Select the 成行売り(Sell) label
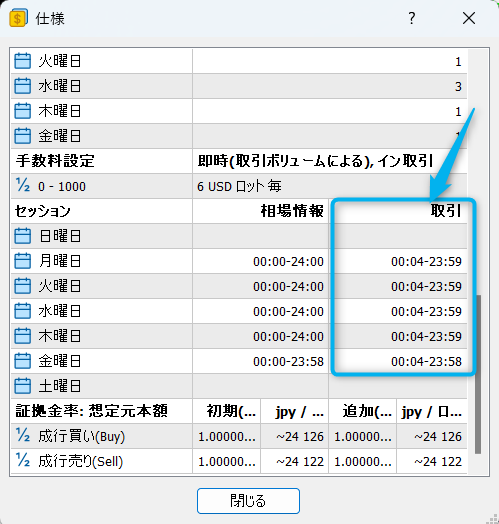The height and width of the screenshot is (524, 499). [81, 462]
